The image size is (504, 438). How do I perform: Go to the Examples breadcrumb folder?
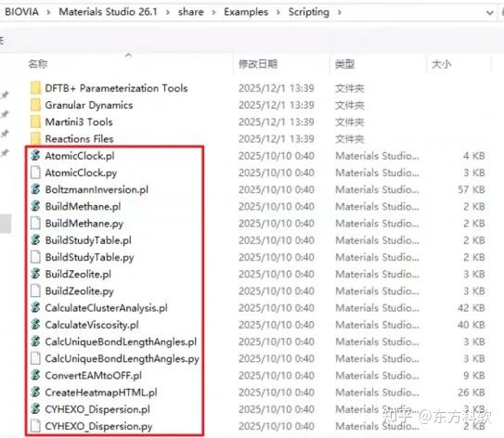pyautogui.click(x=246, y=12)
